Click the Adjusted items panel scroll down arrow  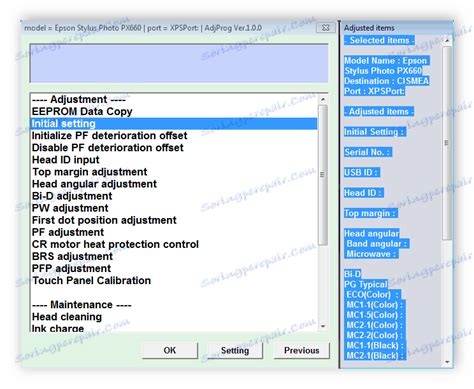(x=447, y=362)
